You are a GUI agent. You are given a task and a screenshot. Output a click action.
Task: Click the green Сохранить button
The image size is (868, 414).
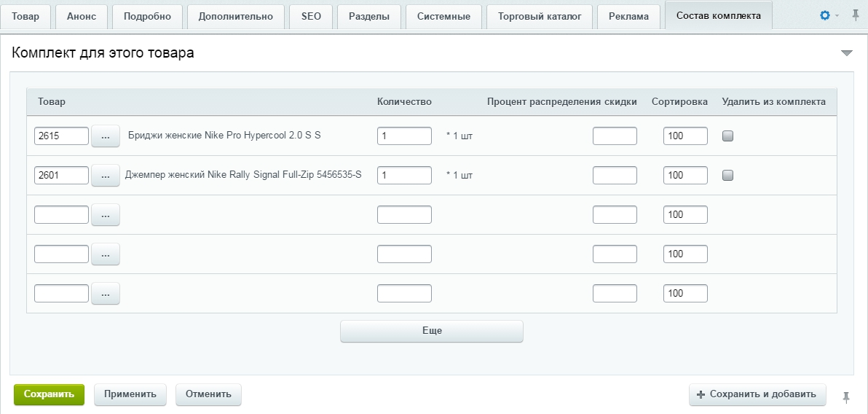pos(49,394)
